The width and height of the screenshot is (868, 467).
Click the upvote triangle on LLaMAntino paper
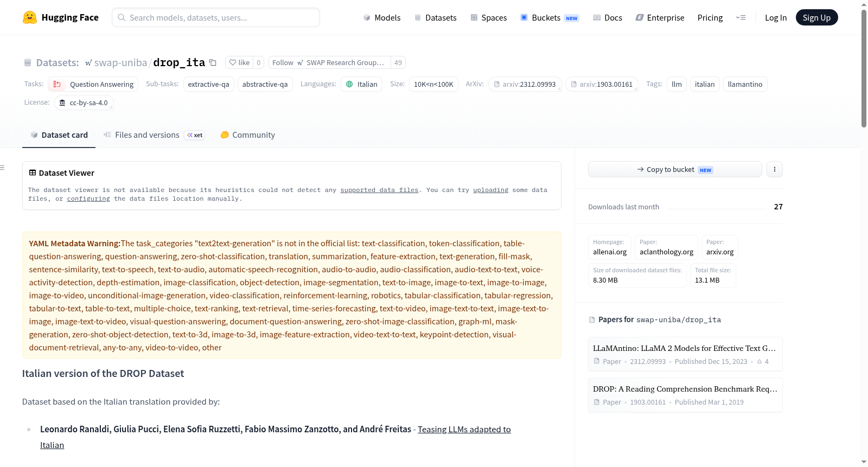coord(759,361)
